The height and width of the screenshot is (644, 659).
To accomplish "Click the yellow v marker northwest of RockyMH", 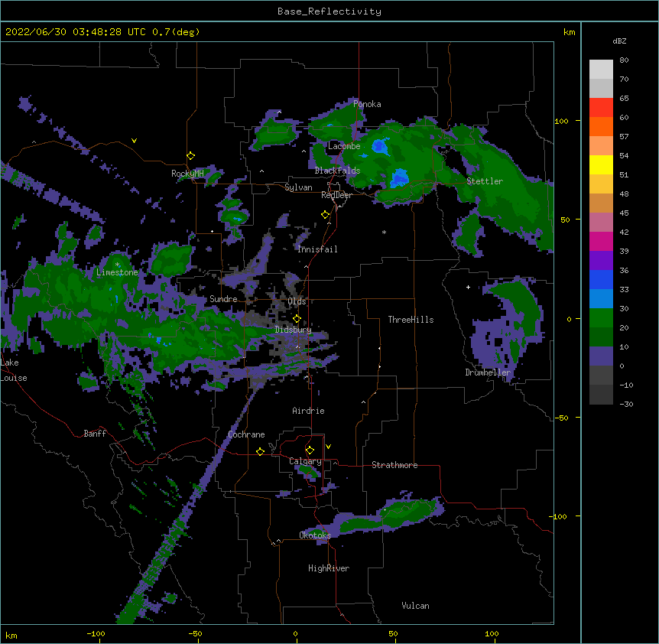I will [134, 141].
